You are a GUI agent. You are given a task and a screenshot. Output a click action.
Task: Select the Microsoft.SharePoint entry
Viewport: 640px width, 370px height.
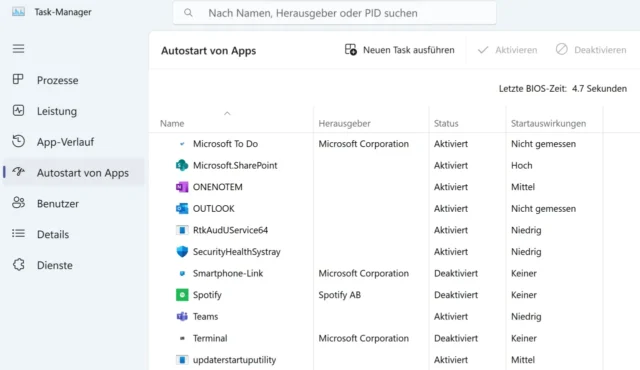pyautogui.click(x=235, y=165)
